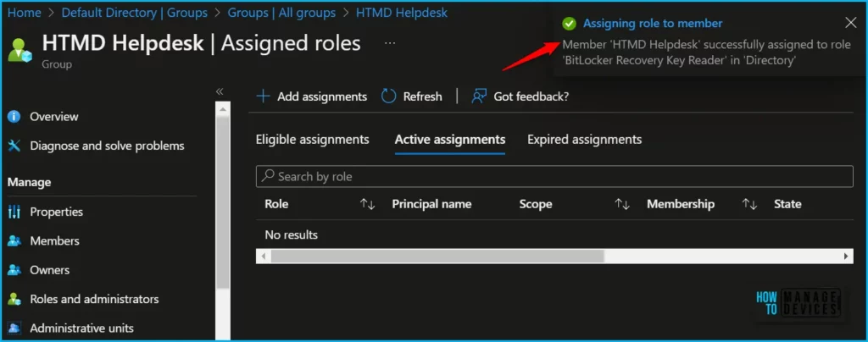Click the Got feedback person icon

(479, 97)
